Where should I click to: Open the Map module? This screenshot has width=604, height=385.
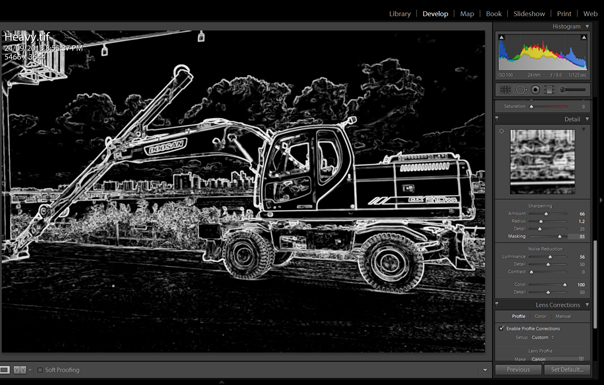coord(467,13)
